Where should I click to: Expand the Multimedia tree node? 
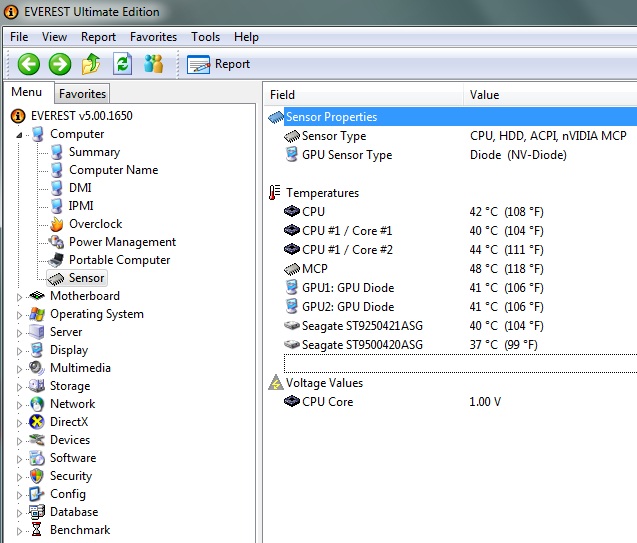pos(19,369)
